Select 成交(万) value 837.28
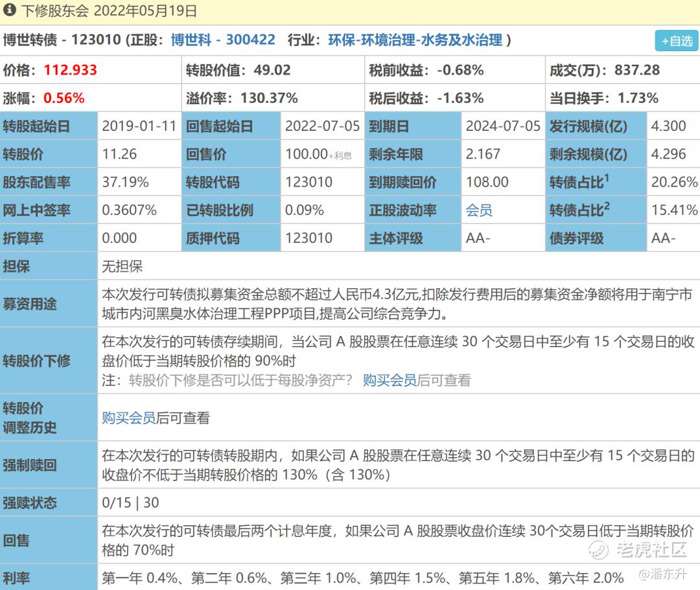 [x=637, y=69]
